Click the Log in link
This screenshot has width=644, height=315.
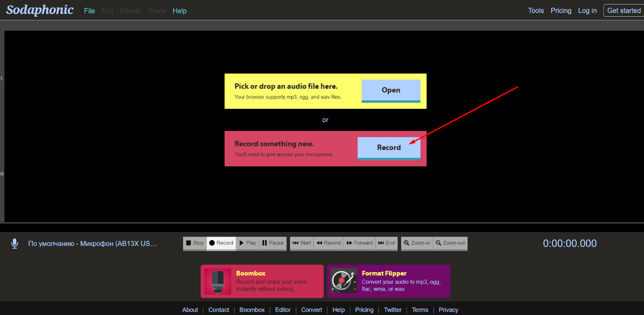[x=587, y=10]
